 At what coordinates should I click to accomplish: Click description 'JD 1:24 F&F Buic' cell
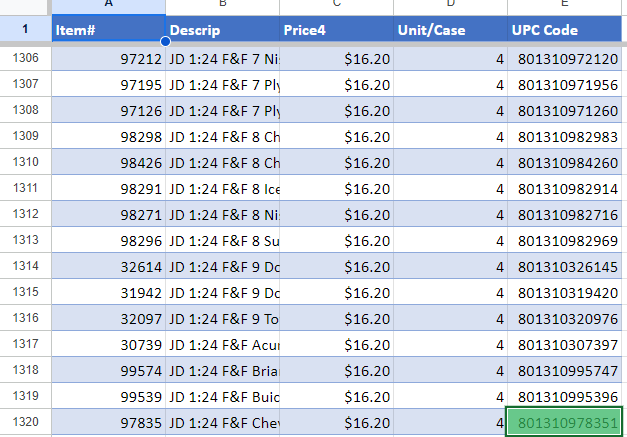point(222,397)
